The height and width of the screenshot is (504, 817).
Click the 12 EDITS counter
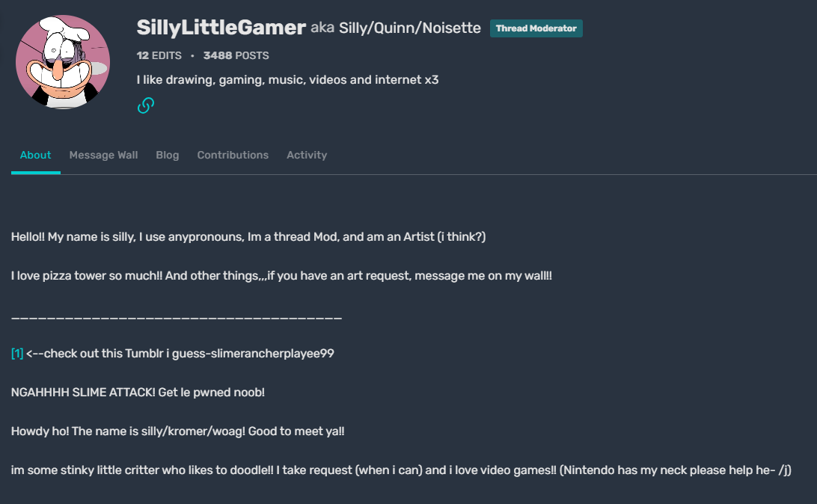[x=159, y=55]
